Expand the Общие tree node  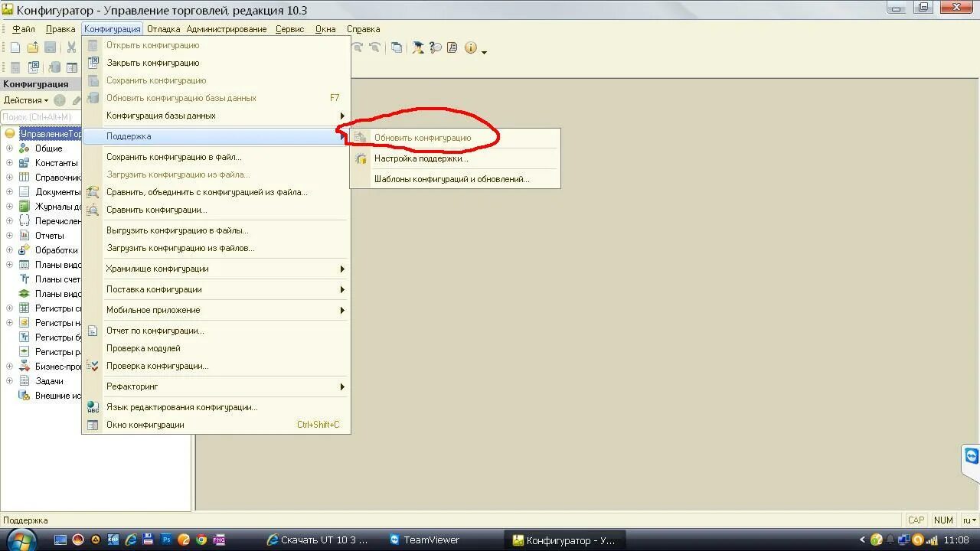[x=10, y=148]
